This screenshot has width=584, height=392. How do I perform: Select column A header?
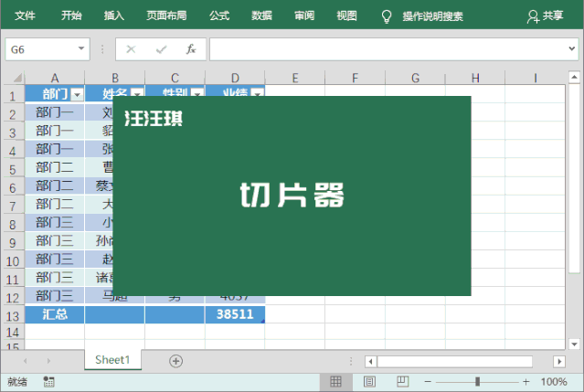point(55,78)
